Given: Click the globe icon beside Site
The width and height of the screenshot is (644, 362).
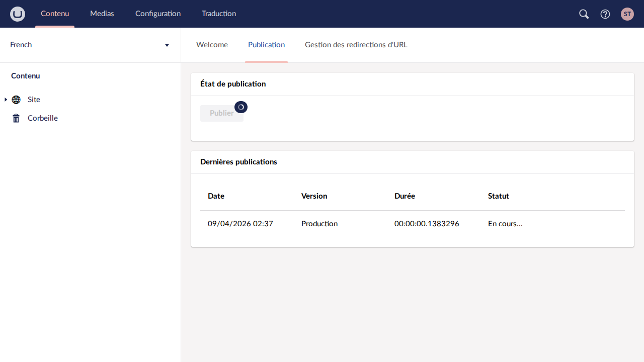Looking at the screenshot, I should (x=16, y=100).
